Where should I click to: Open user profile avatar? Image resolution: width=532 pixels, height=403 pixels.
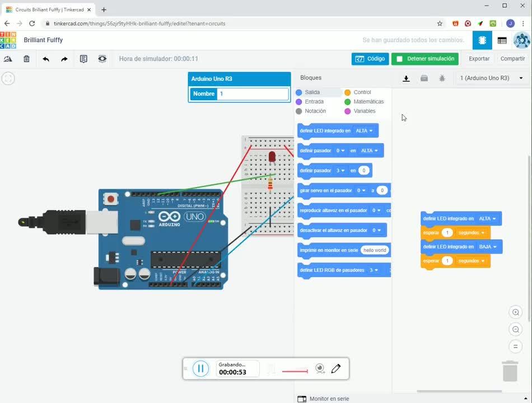coord(522,40)
